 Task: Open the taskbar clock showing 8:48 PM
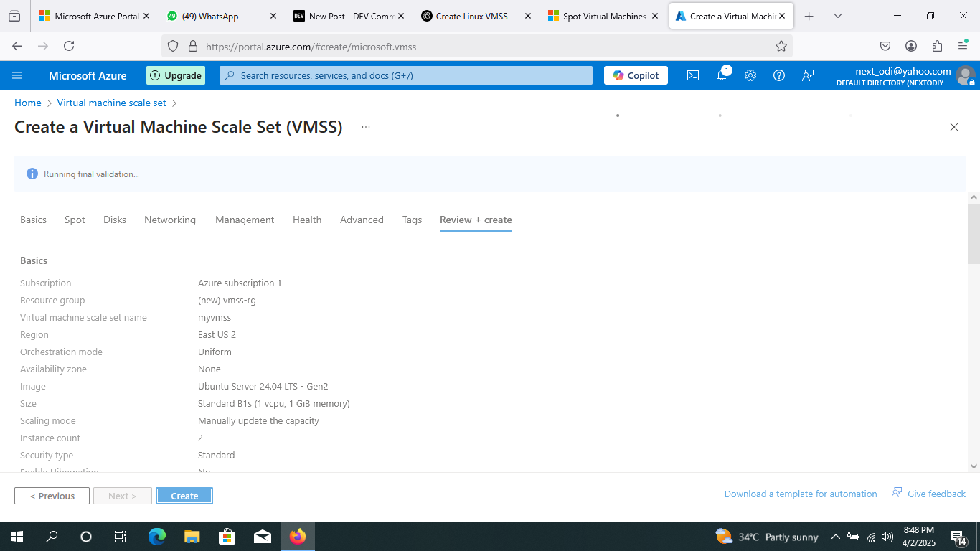(x=919, y=537)
